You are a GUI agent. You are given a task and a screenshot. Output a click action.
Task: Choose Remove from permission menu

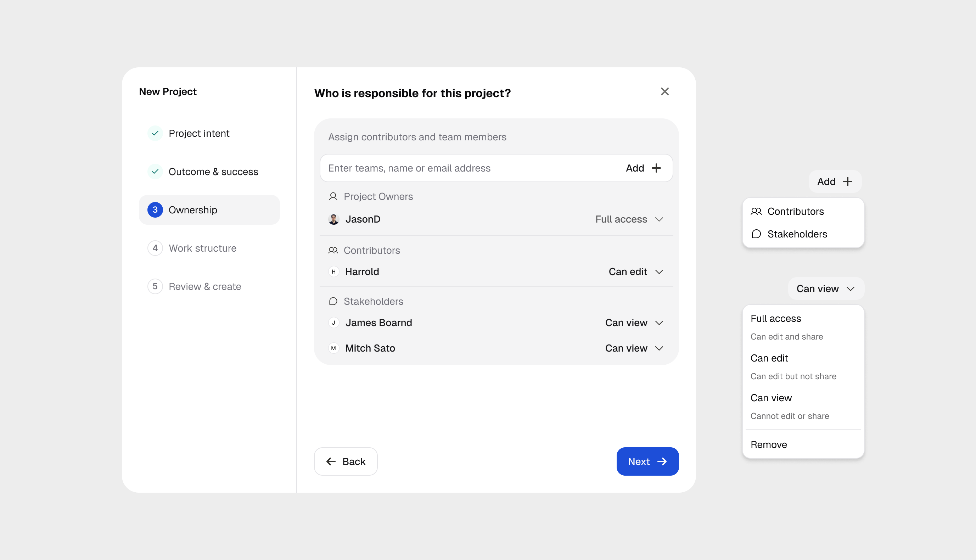(x=803, y=444)
